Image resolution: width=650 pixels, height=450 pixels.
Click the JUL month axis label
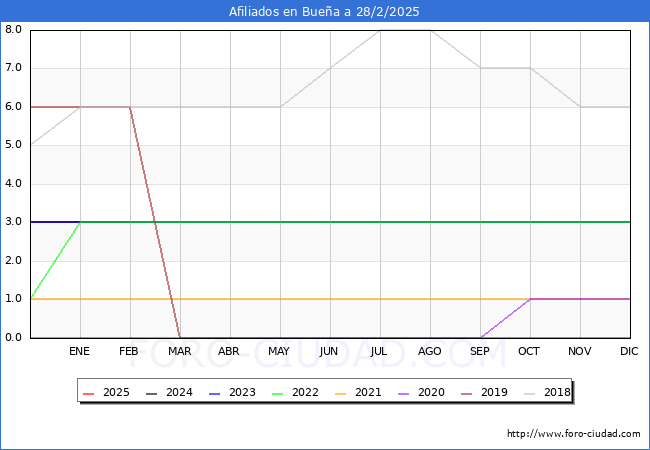point(379,351)
